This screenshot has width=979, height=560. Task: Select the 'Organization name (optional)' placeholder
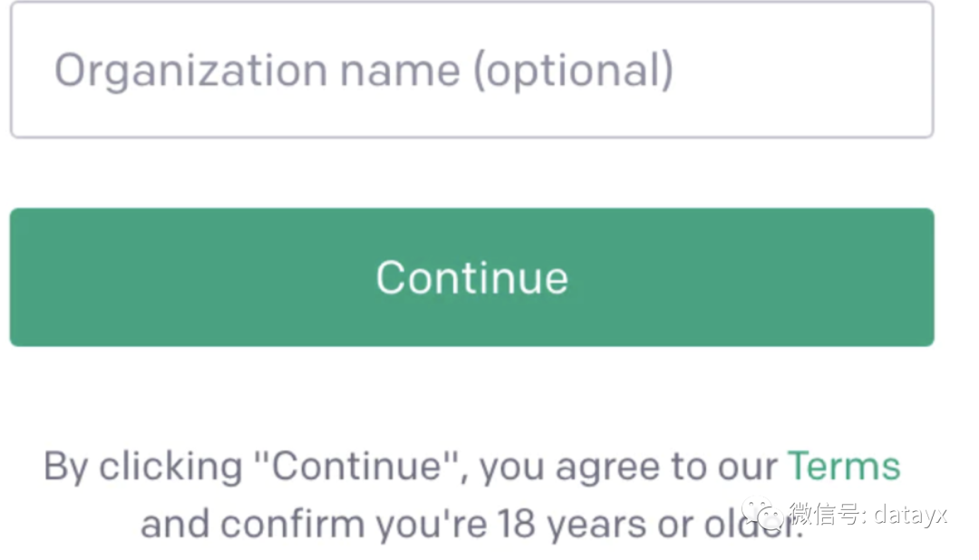point(364,71)
